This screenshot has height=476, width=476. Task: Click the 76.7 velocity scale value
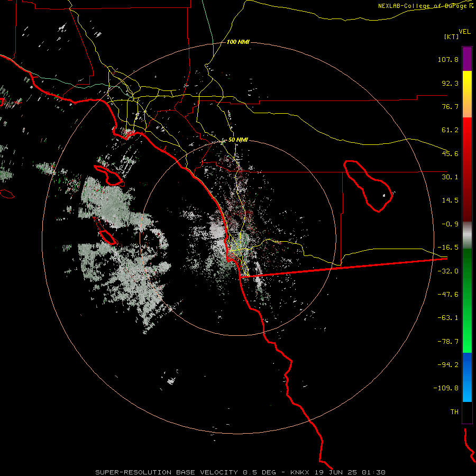coord(450,106)
